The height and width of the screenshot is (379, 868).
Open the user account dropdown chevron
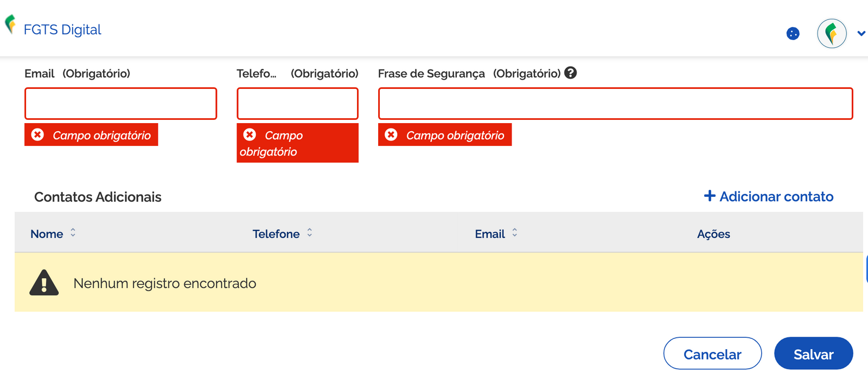860,33
